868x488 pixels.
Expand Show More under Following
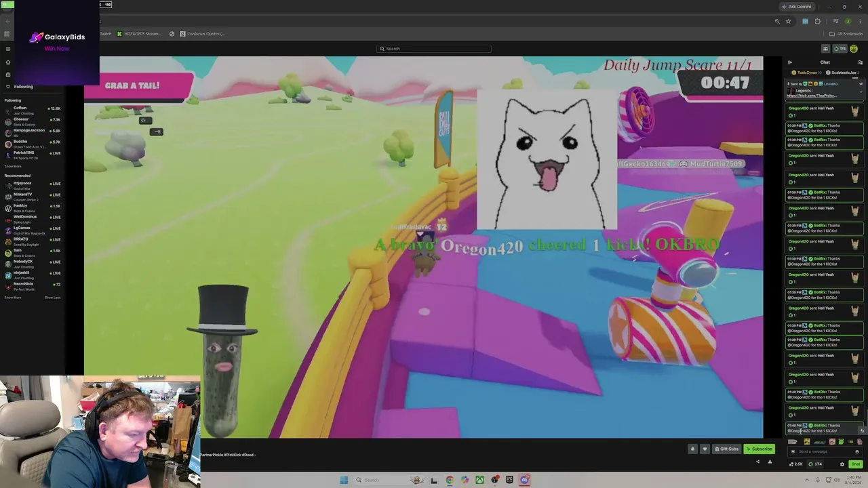(x=13, y=166)
